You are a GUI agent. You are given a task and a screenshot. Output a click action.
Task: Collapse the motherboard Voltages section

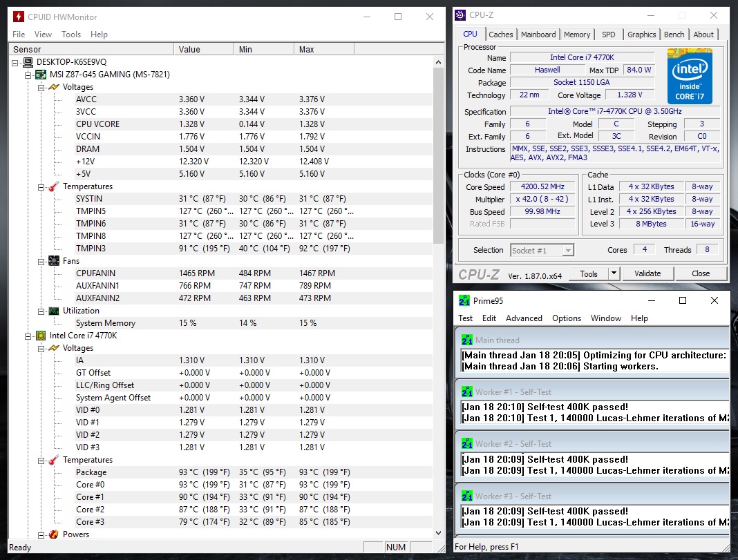click(41, 88)
